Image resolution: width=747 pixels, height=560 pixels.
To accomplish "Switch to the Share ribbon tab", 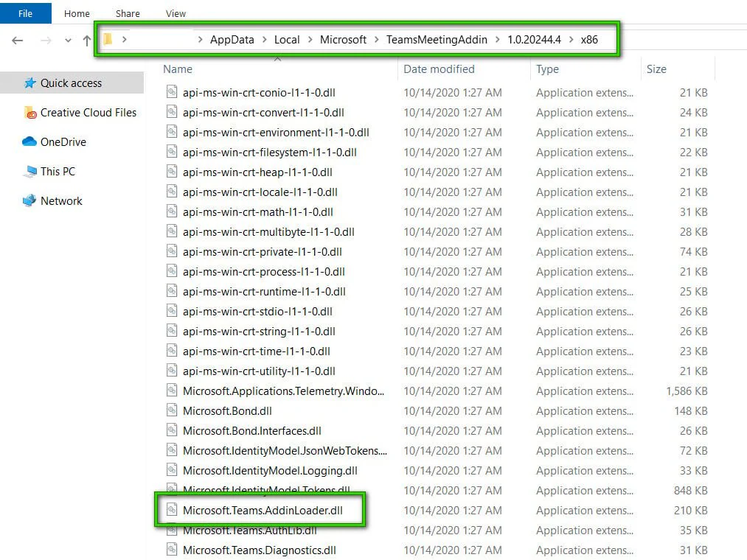I will (128, 13).
